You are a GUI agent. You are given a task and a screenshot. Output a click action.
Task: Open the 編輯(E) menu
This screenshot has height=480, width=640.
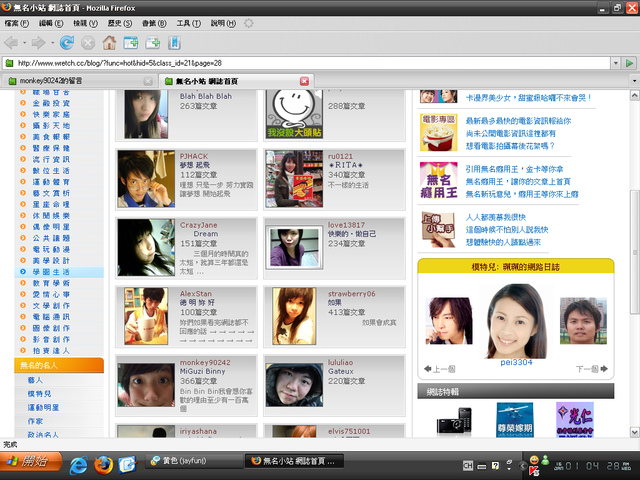click(51, 23)
